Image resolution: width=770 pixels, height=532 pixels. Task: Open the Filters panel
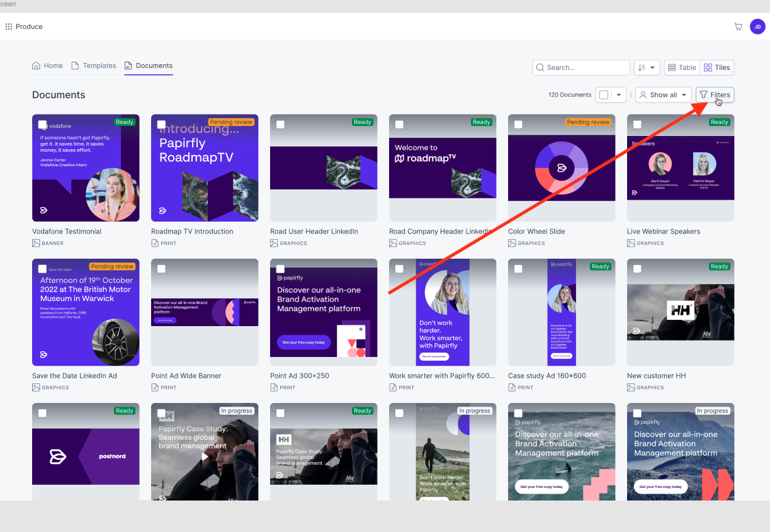pyautogui.click(x=715, y=95)
